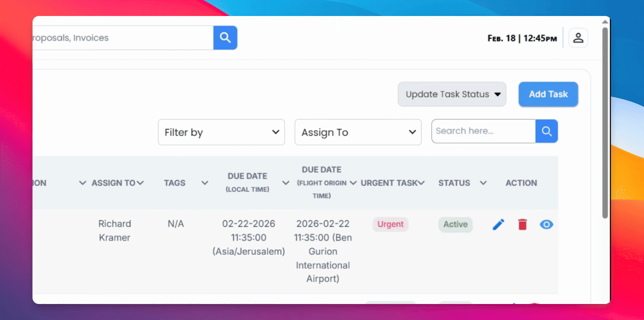The height and width of the screenshot is (320, 644).
Task: Click the Ben Gurion International Airport due date
Action: click(323, 251)
